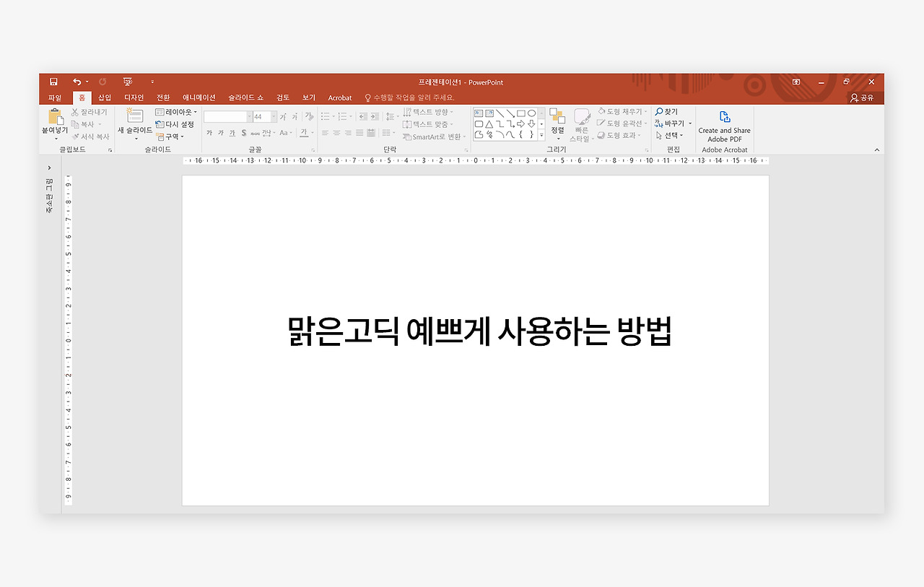Insert a new slide with 새 슬라이드
The width and height of the screenshot is (924, 587).
coord(134,123)
